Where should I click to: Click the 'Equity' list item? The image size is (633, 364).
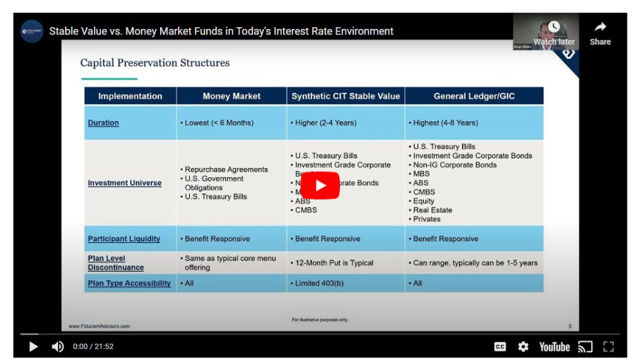point(424,201)
